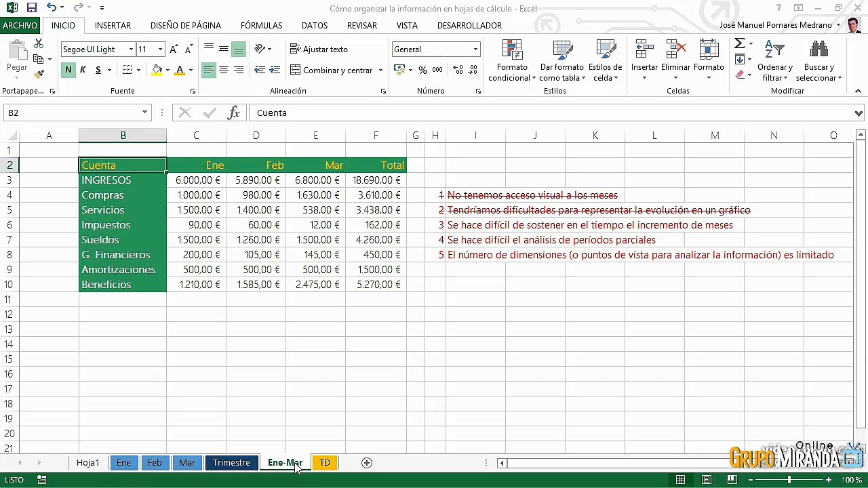Change text orientation
This screenshot has height=488, width=868.
pos(260,49)
